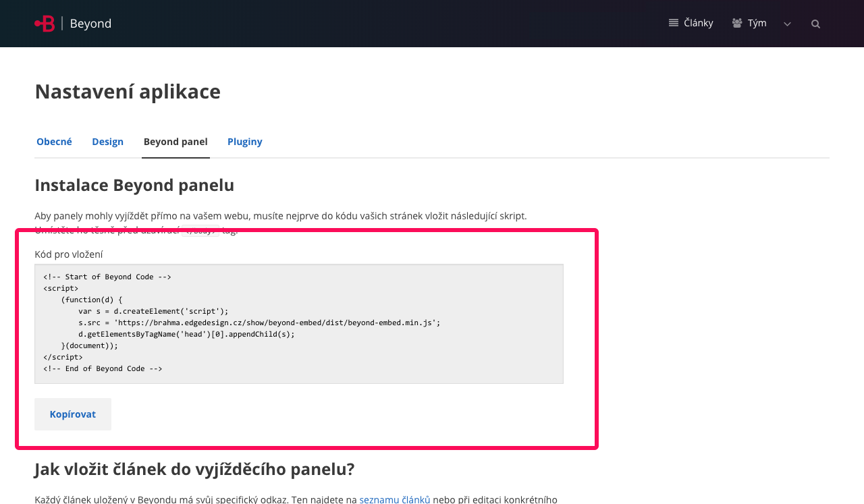This screenshot has height=504, width=864.
Task: Expand the header dropdown chevron
Action: (787, 24)
